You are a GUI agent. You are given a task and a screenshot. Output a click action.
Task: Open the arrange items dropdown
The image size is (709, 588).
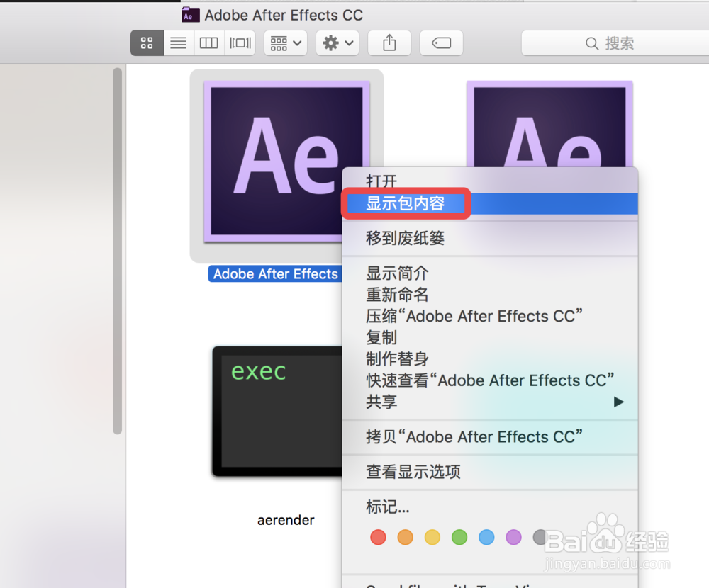click(x=286, y=43)
